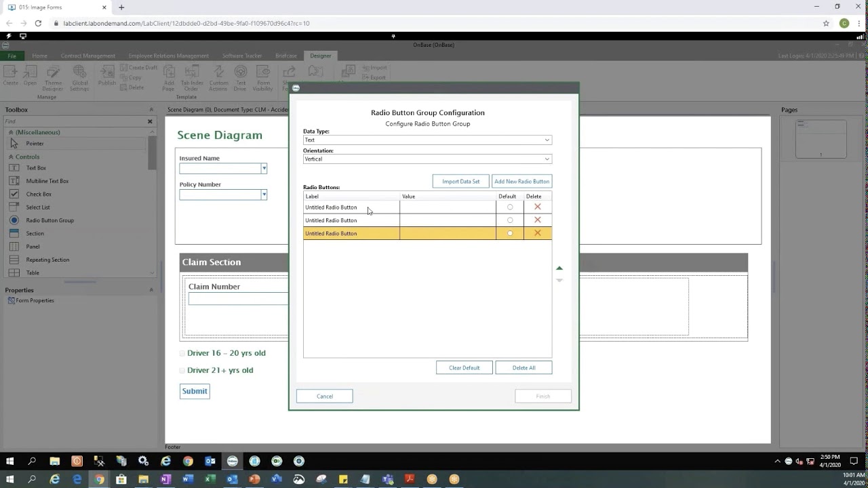Click the Create icon in Manage group
The width and height of the screenshot is (868, 488).
pyautogui.click(x=10, y=76)
